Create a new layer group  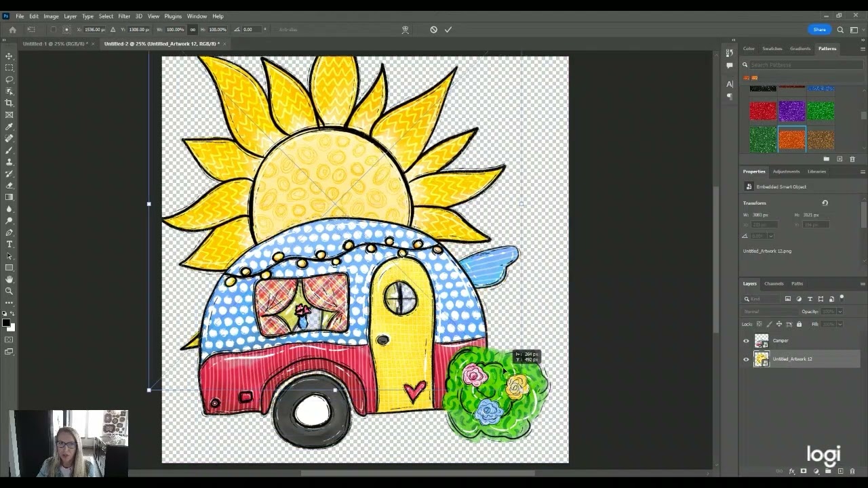(x=828, y=471)
